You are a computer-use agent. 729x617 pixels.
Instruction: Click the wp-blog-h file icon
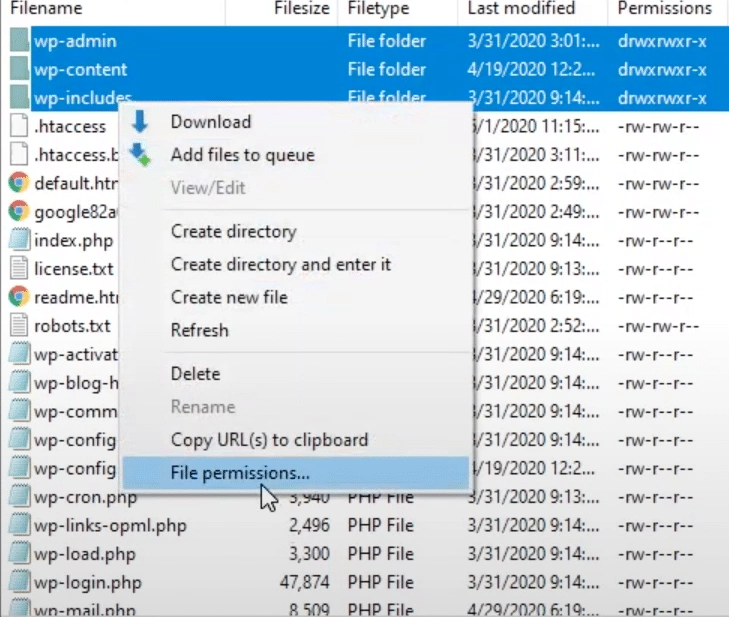click(19, 382)
